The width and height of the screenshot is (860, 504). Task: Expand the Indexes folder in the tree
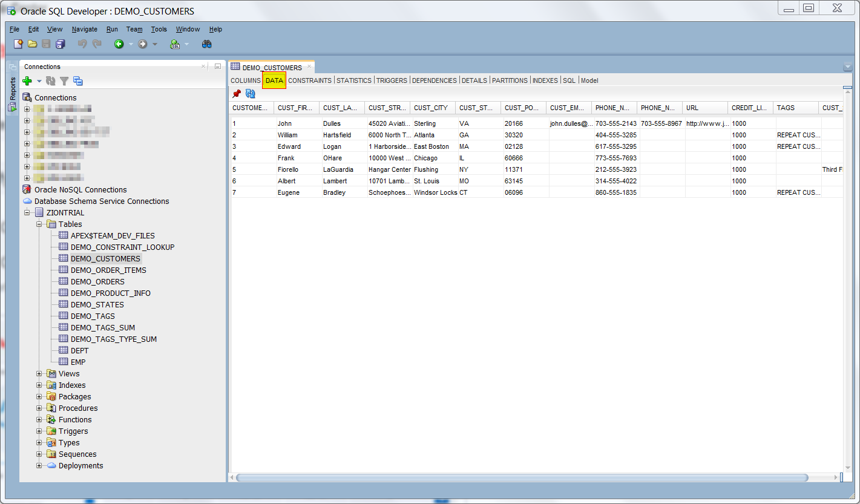point(39,385)
